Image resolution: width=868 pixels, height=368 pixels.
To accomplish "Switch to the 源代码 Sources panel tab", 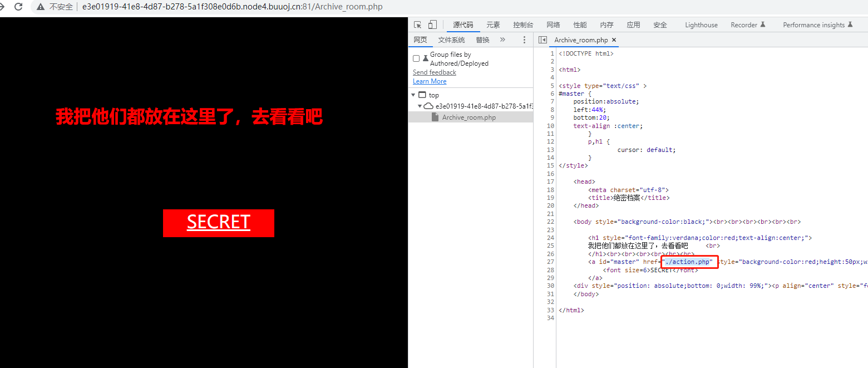I will tap(463, 25).
